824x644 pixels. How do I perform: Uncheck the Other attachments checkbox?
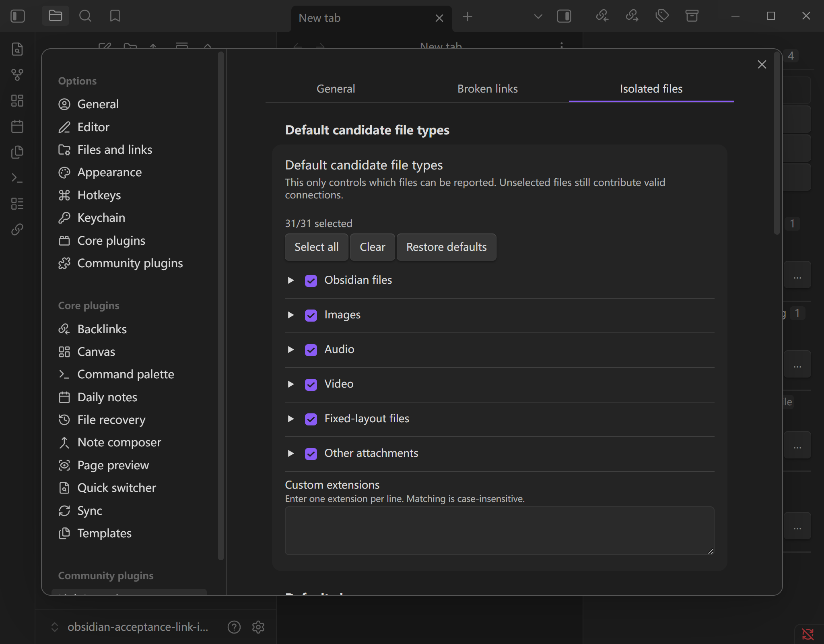311,454
